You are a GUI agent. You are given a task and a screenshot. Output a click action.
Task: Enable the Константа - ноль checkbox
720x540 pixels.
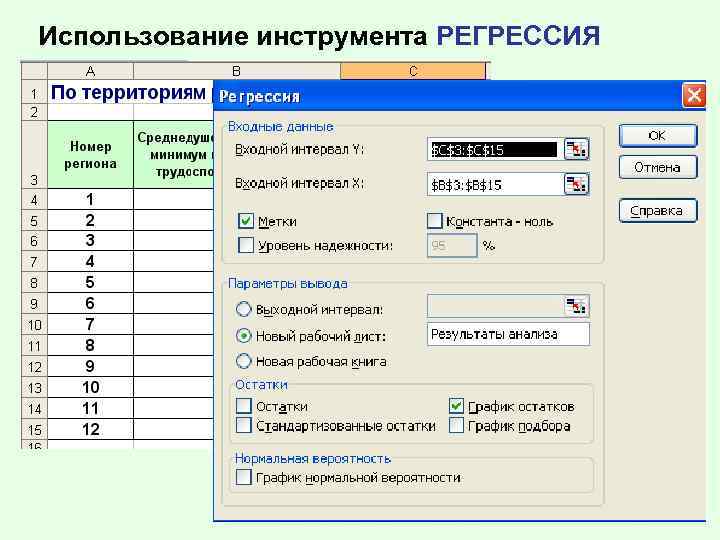pos(434,221)
